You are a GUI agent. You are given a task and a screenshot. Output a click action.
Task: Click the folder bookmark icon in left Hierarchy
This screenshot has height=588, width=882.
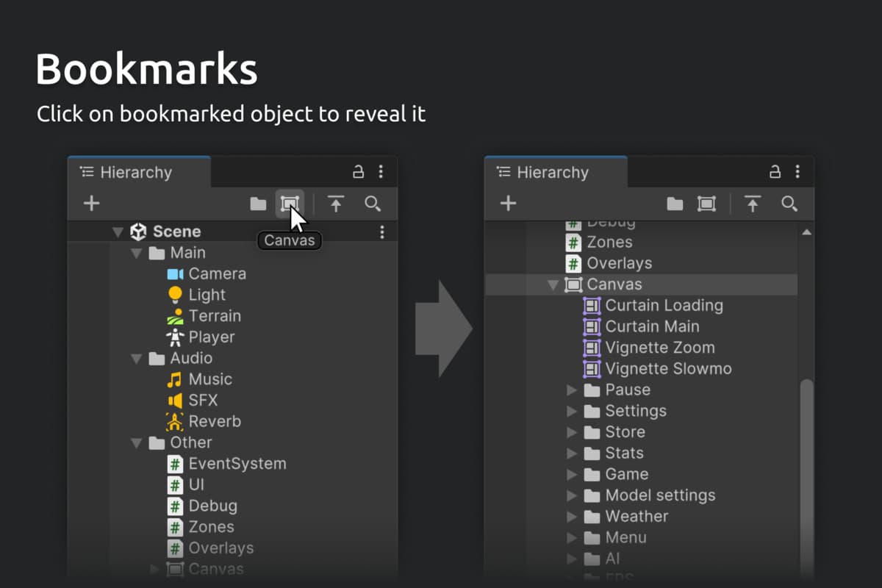click(258, 204)
